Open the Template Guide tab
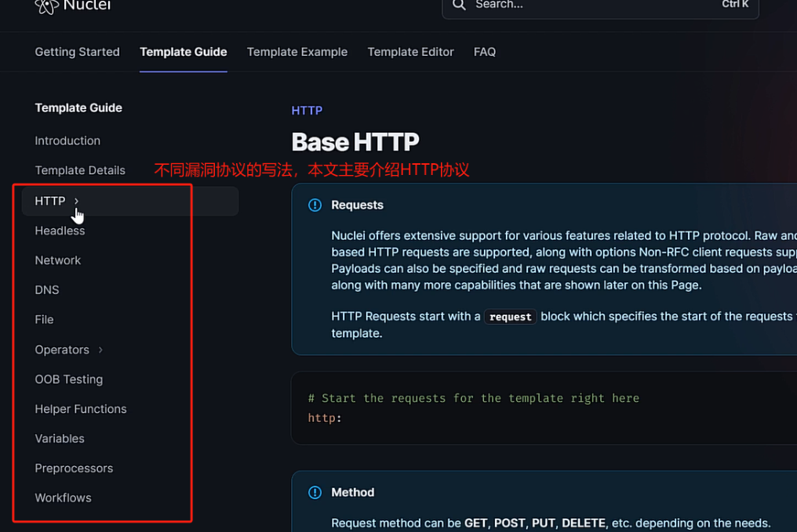 pos(184,52)
